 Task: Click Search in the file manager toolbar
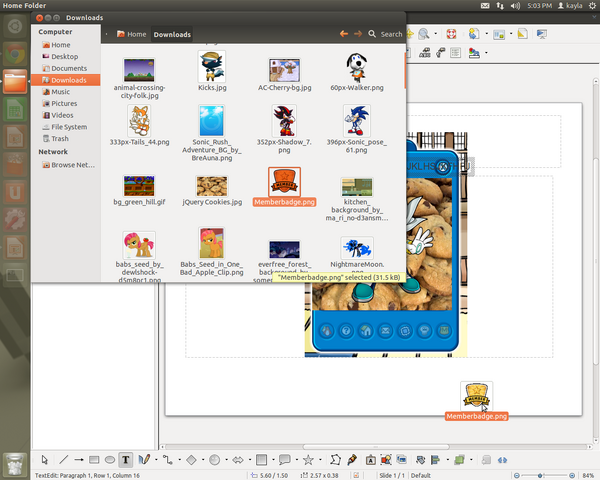pyautogui.click(x=385, y=34)
